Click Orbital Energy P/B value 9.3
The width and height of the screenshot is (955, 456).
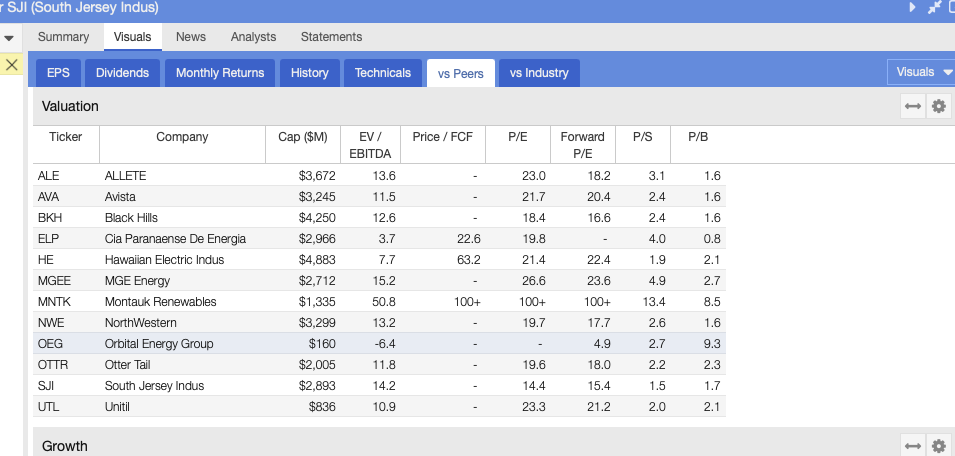[x=712, y=344]
